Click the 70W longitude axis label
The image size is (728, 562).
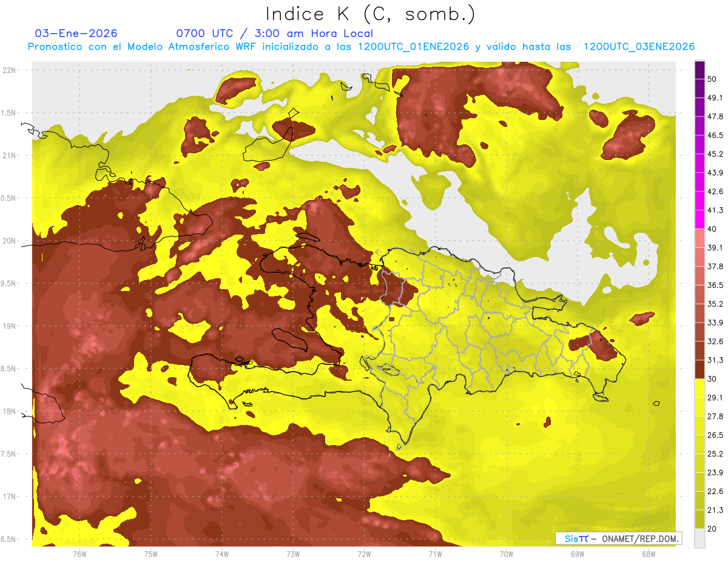tap(507, 554)
